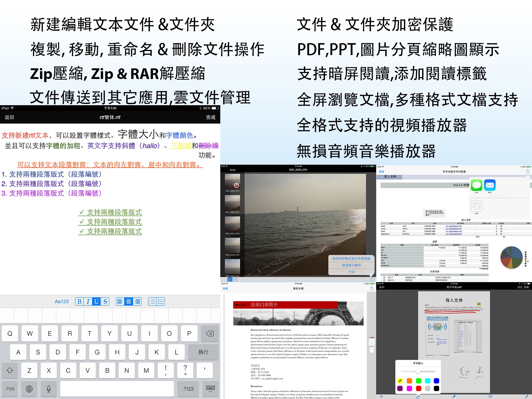Toggle checkbox in Applewood guest row
532x399 pixels.
click(x=501, y=234)
